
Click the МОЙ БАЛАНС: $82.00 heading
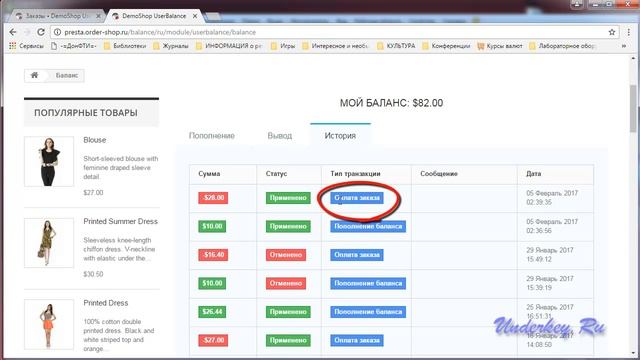click(x=391, y=103)
